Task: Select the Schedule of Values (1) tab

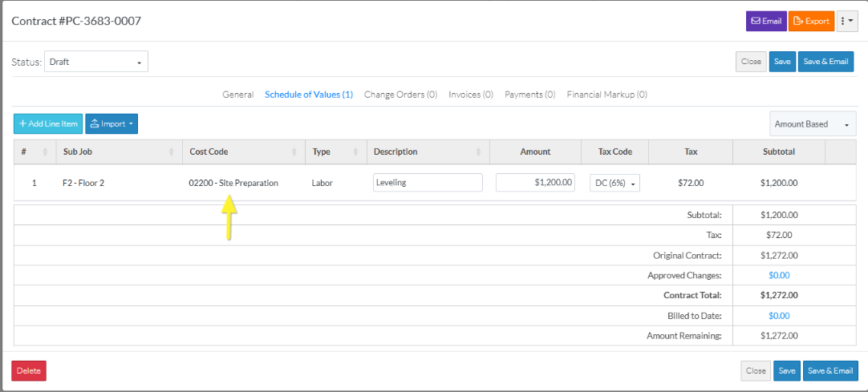Action: (309, 95)
